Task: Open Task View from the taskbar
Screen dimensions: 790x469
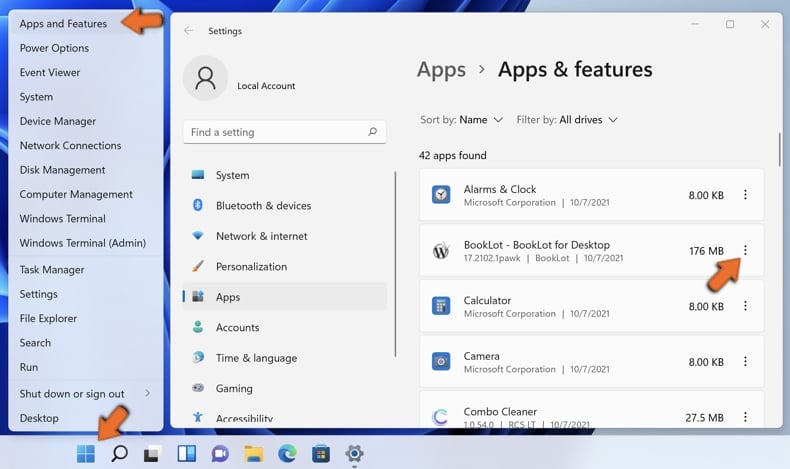Action: click(x=153, y=454)
